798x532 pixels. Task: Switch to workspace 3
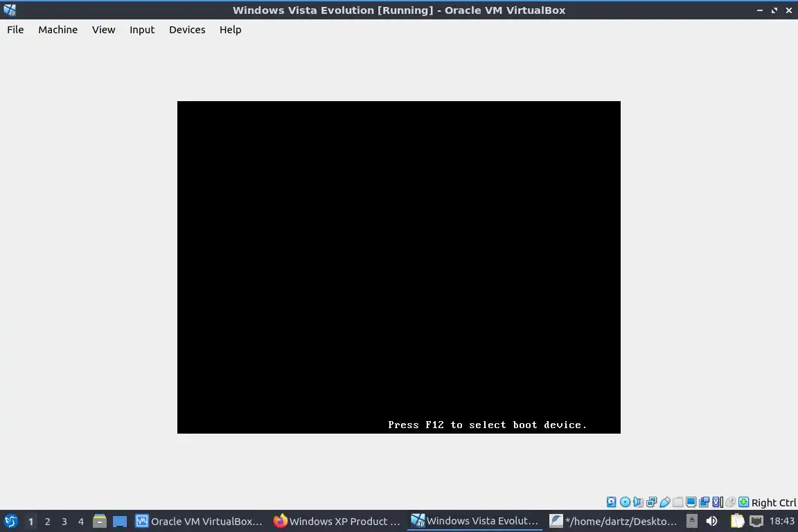tap(64, 522)
